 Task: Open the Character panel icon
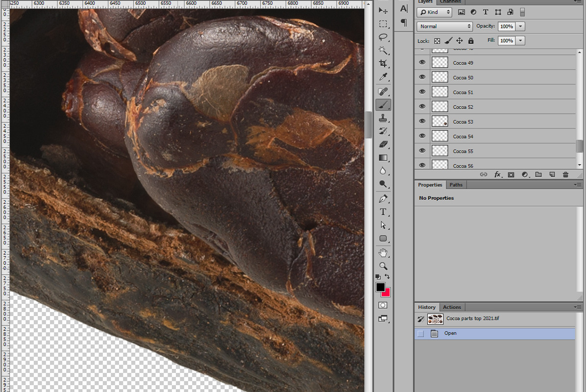pyautogui.click(x=404, y=9)
